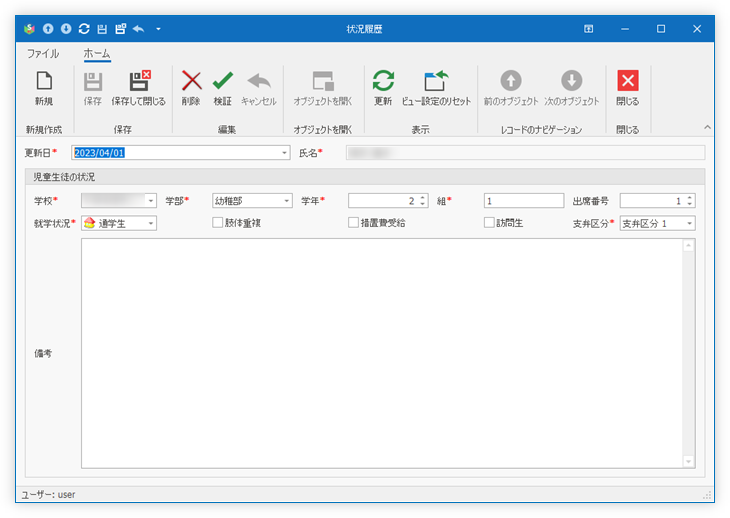
Task: Click 保存して閉じる in the ribbon
Action: tap(138, 88)
